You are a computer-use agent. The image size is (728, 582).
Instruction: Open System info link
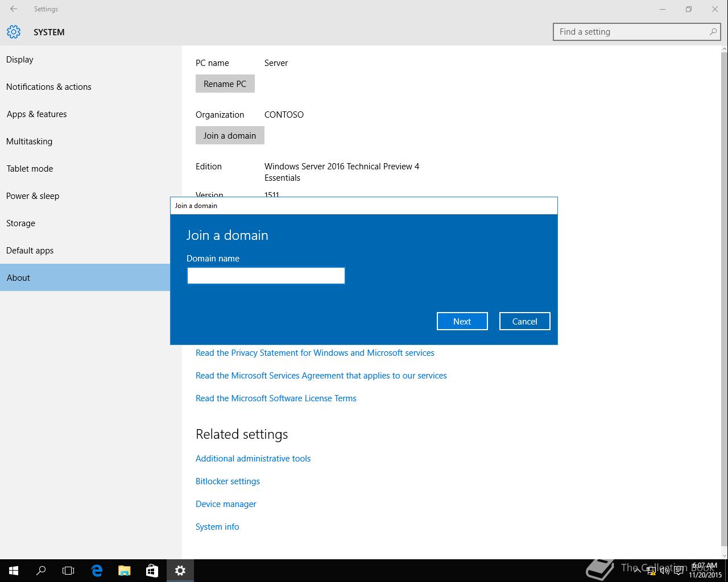[x=217, y=527]
